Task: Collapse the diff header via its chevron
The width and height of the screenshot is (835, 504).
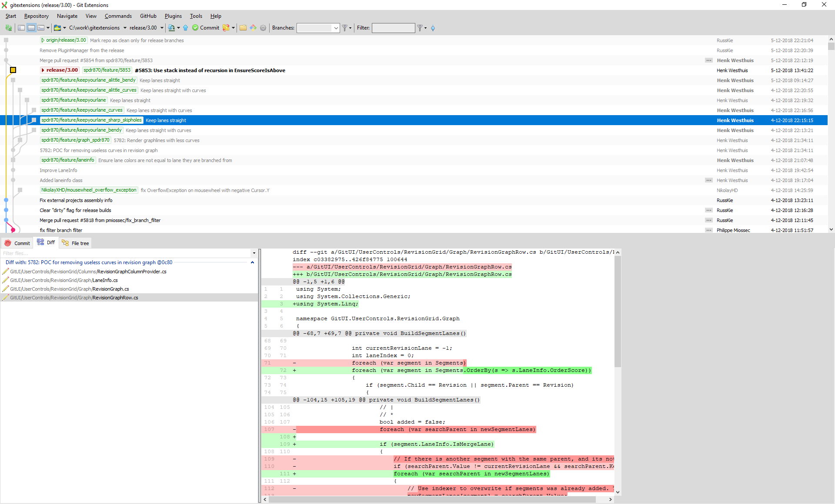Action: point(253,262)
